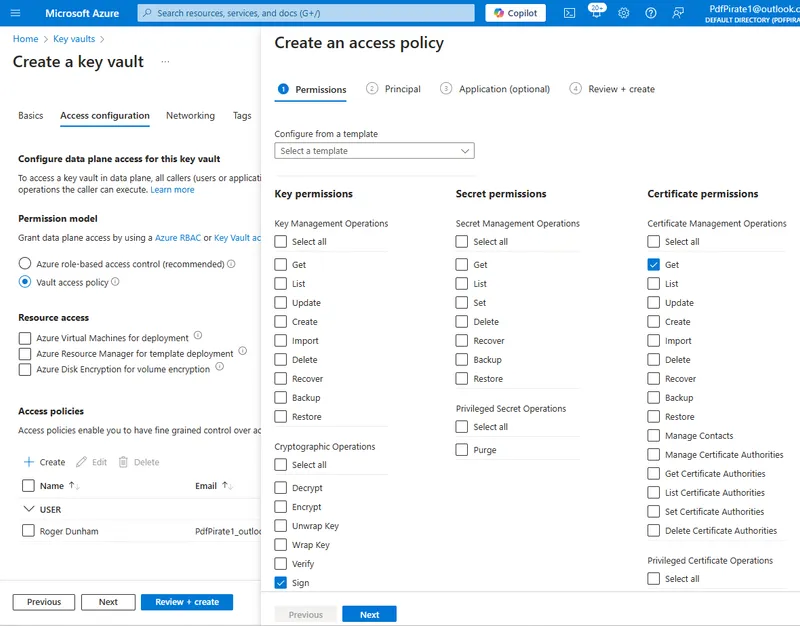Check the select-all Name header checkbox

(x=28, y=485)
